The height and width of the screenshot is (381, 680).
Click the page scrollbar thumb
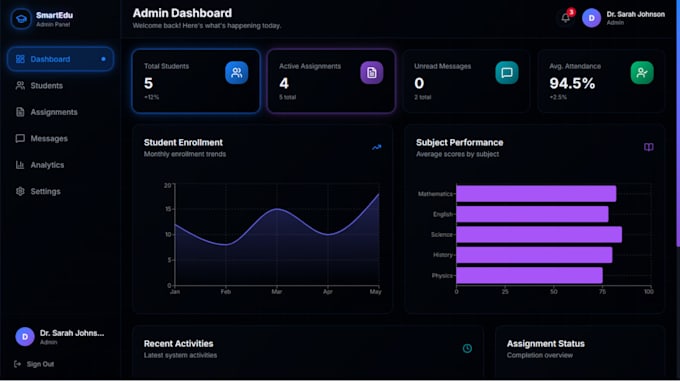pyautogui.click(x=678, y=124)
